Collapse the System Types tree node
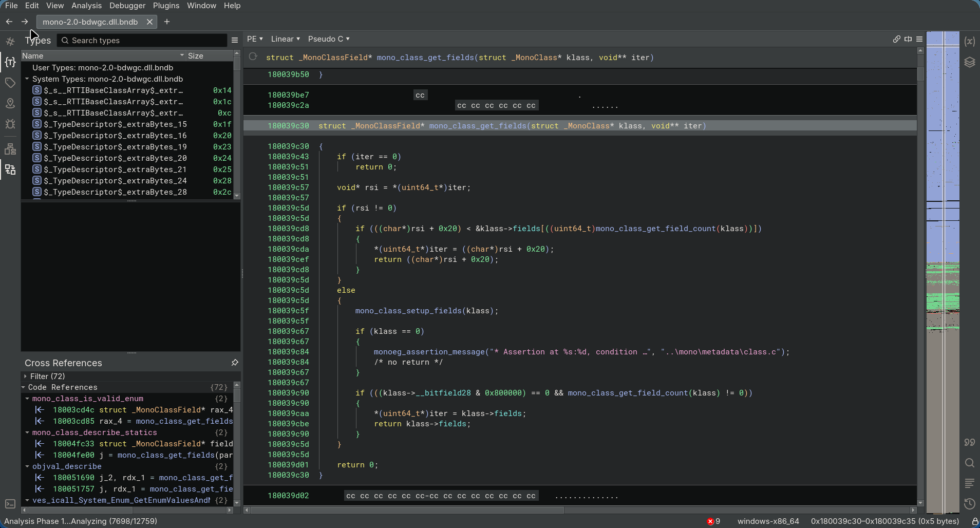This screenshot has height=528, width=980. coord(27,79)
